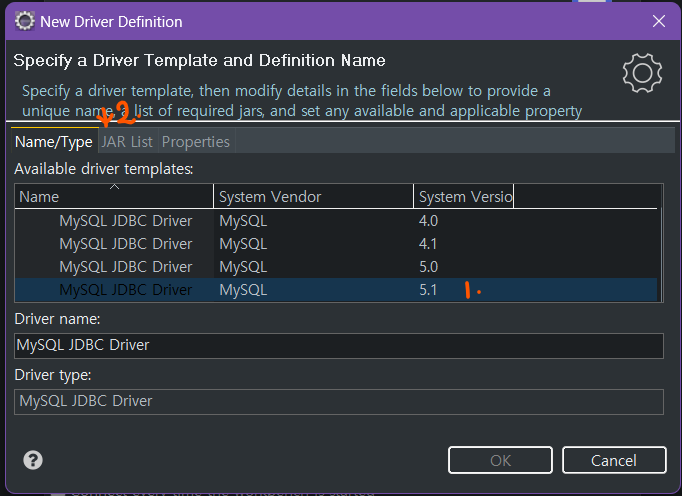Open the JAR List tab
Image resolution: width=682 pixels, height=496 pixels.
coord(127,141)
